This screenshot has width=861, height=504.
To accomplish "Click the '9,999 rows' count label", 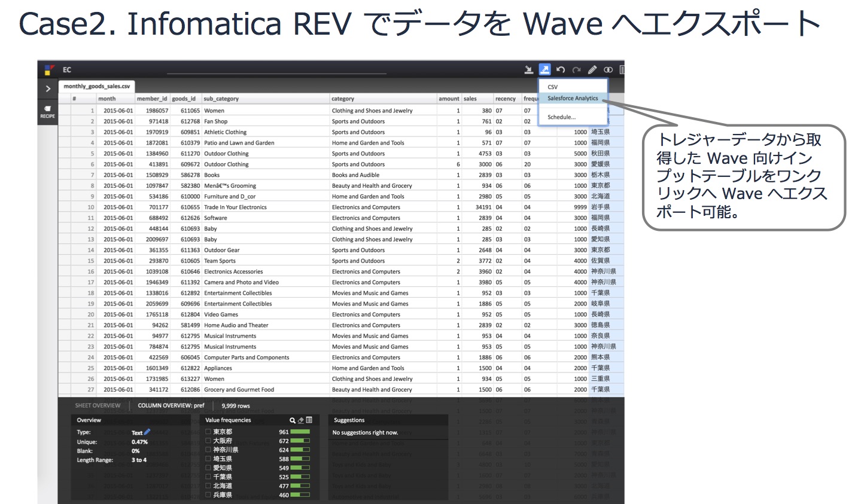I will tap(236, 406).
